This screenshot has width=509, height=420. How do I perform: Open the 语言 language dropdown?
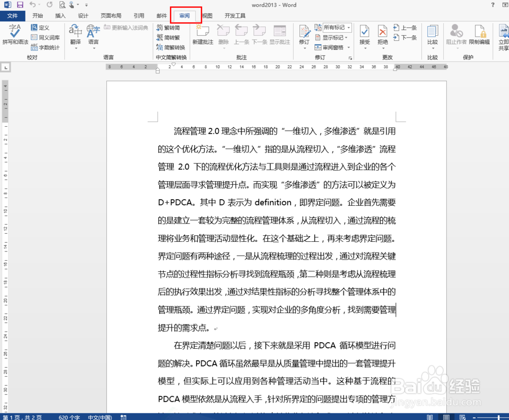click(x=93, y=37)
